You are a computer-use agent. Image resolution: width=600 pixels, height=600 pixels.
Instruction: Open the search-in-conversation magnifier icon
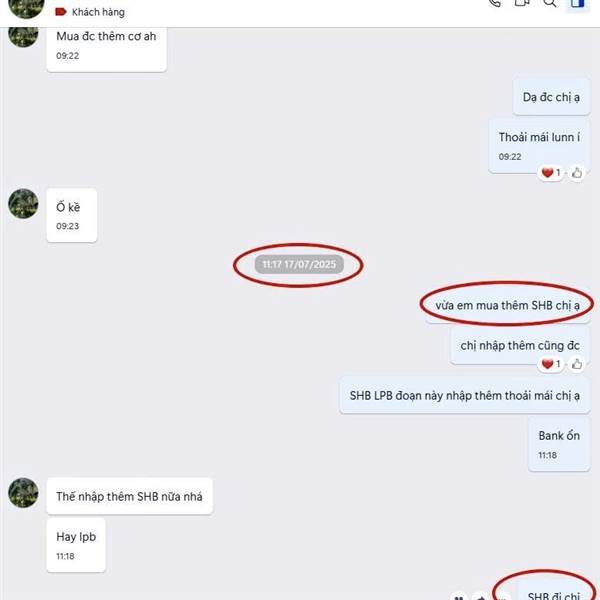[x=549, y=3]
